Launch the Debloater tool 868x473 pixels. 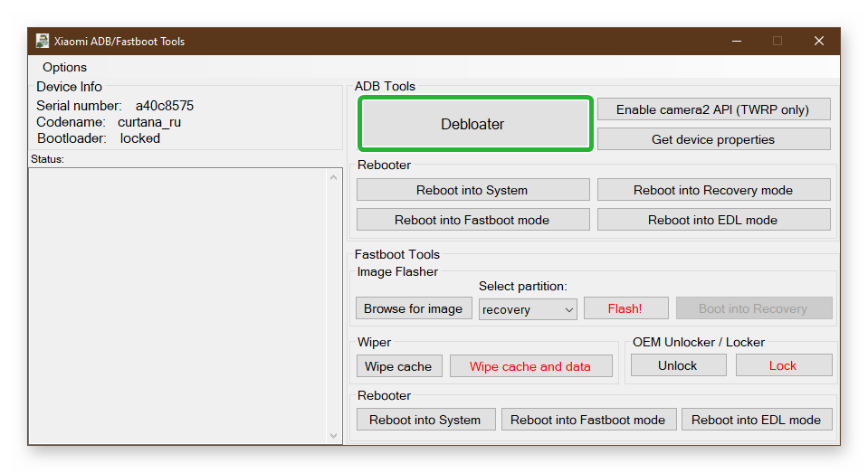tap(472, 124)
